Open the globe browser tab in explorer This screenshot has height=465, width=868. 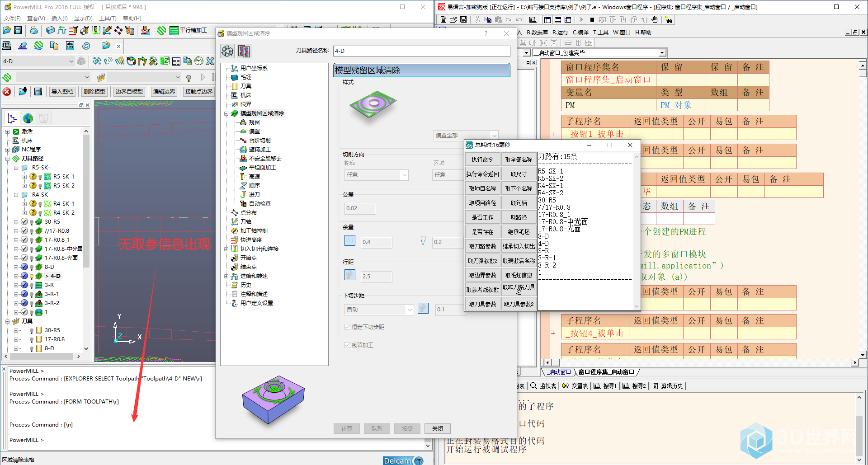coord(28,118)
